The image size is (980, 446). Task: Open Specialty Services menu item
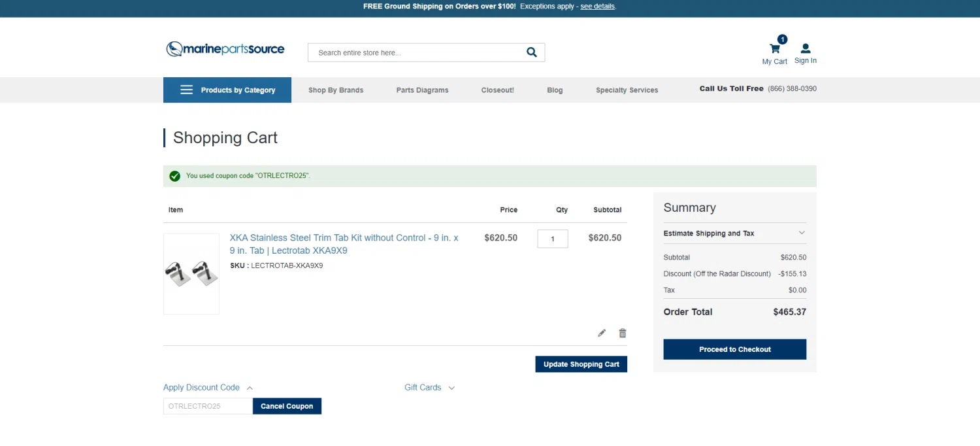click(627, 90)
